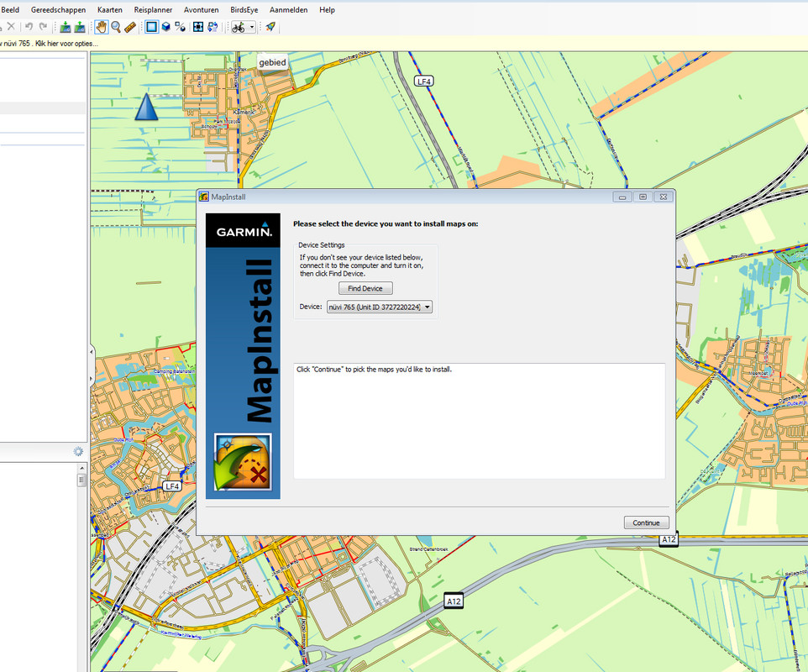Click Continue button in MapInstall
Image resolution: width=808 pixels, height=672 pixels.
point(646,522)
